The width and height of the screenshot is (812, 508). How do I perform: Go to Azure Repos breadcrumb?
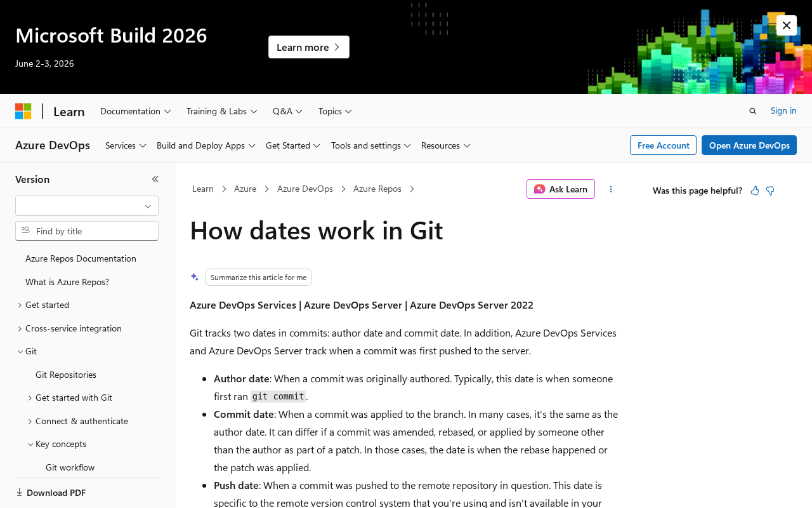377,189
